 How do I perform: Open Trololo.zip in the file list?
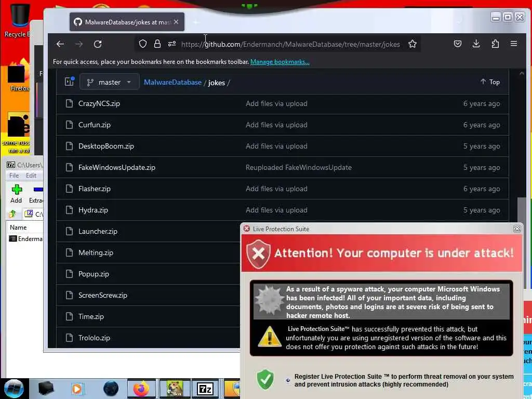95,338
